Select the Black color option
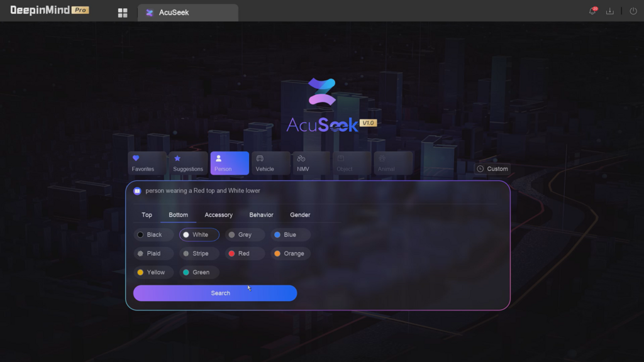The height and width of the screenshot is (362, 644). [x=153, y=235]
